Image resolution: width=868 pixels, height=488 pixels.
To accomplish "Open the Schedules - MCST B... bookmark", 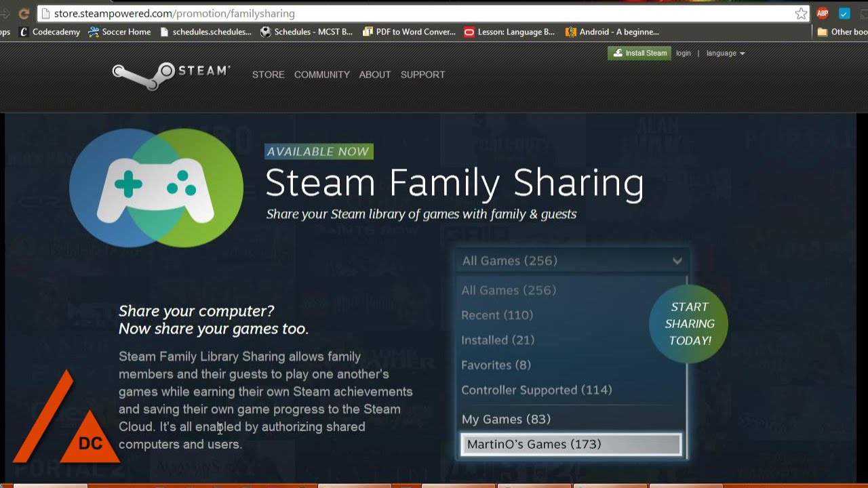I will pos(307,32).
